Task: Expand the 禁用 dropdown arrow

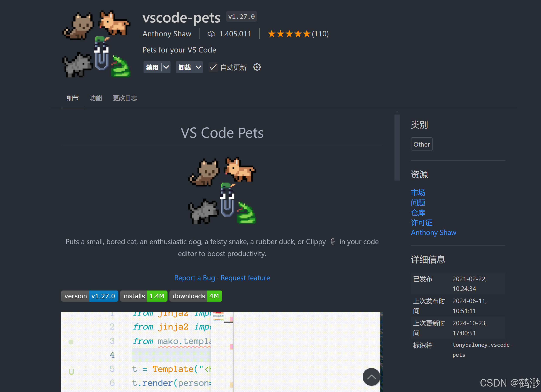Action: [166, 67]
